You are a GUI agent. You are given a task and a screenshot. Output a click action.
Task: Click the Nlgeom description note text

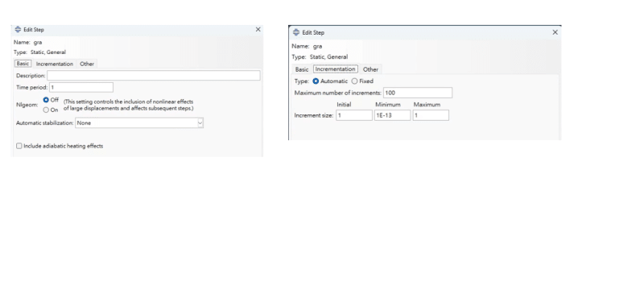tap(129, 105)
